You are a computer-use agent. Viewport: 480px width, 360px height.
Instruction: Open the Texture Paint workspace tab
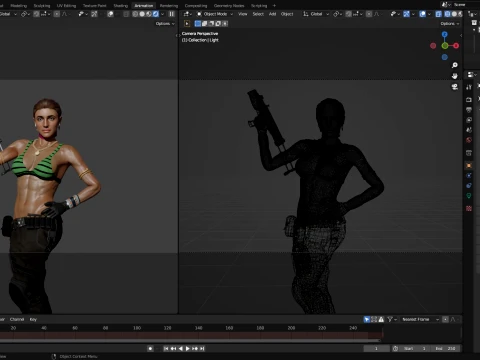point(95,6)
